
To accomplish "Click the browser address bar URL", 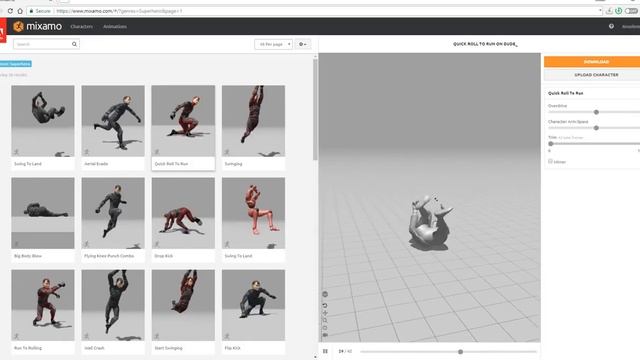I will [119, 11].
